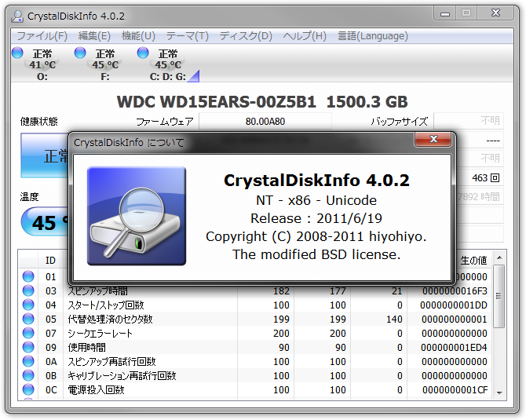Click status orb of attribute row 01
526x420 pixels.
click(x=28, y=276)
